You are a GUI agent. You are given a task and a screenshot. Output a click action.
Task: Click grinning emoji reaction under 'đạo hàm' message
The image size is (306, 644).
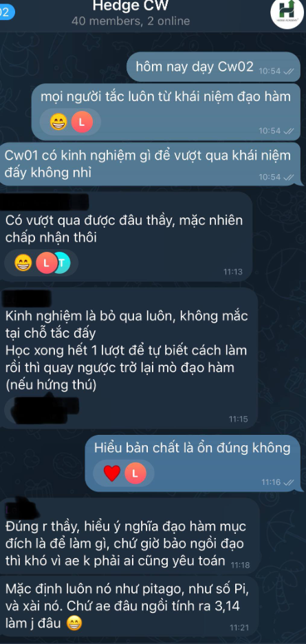(x=58, y=122)
